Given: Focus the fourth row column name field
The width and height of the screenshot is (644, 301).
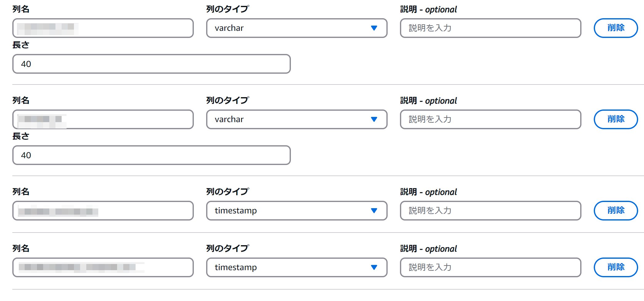Looking at the screenshot, I should point(166,267).
